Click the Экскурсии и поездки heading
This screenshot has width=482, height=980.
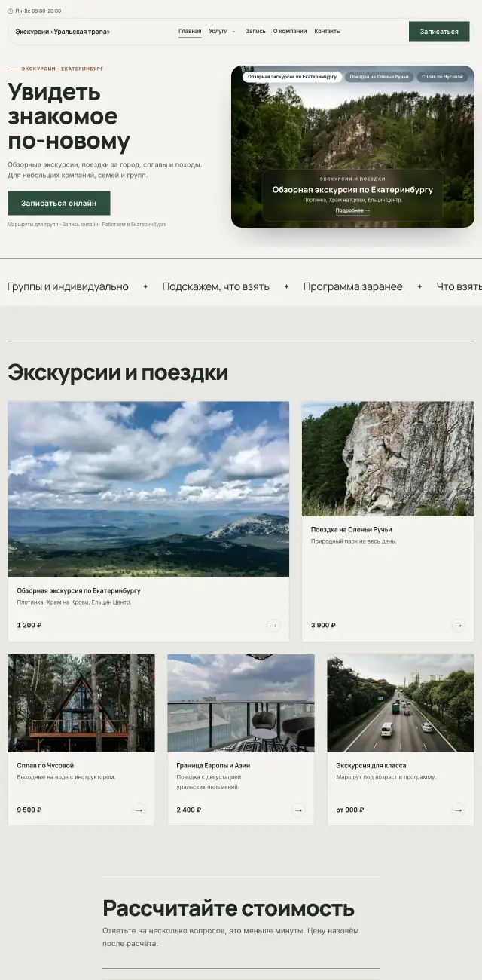pos(117,372)
